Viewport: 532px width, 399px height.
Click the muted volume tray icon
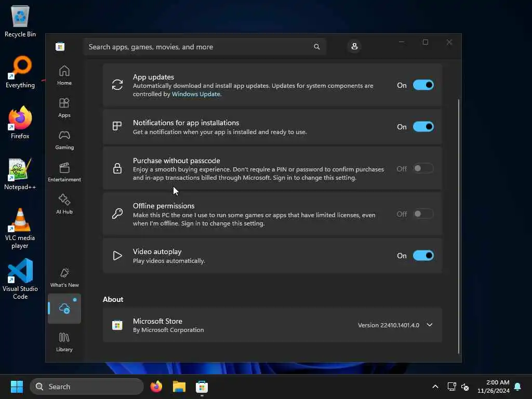pyautogui.click(x=465, y=387)
